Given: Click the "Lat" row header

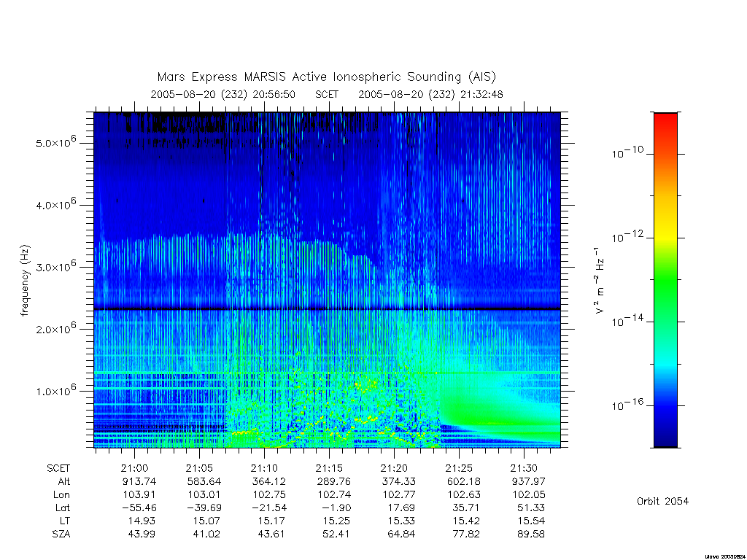Looking at the screenshot, I should click(63, 507).
